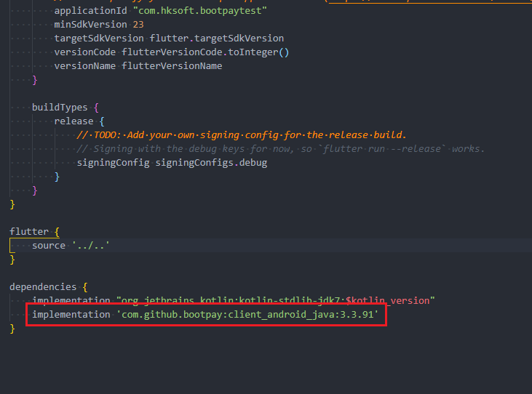Click flutterVersionCode.toInteger() call

pos(205,52)
